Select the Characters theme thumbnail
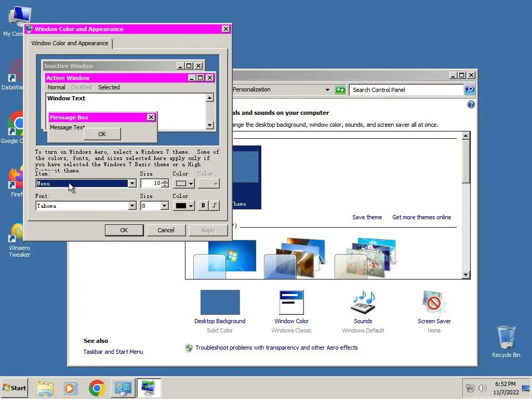Image resolution: width=532 pixels, height=399 pixels. pos(366,259)
